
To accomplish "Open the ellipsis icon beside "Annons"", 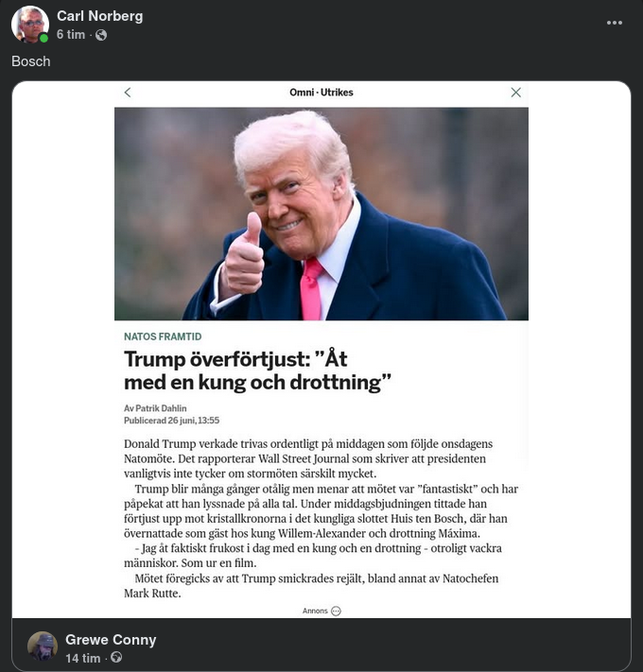I will [336, 611].
